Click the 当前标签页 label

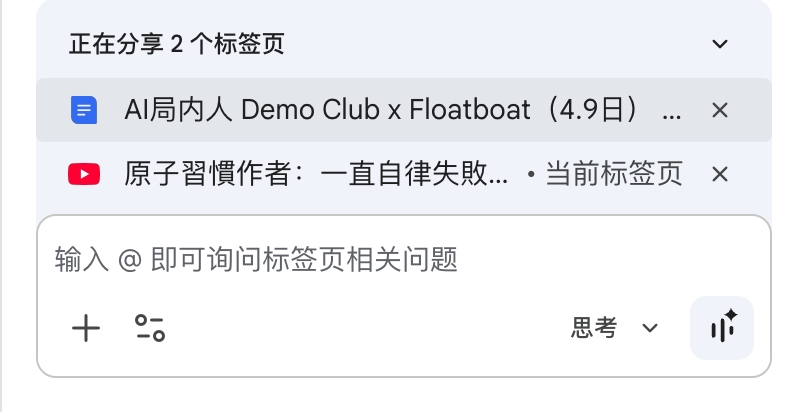(x=614, y=175)
